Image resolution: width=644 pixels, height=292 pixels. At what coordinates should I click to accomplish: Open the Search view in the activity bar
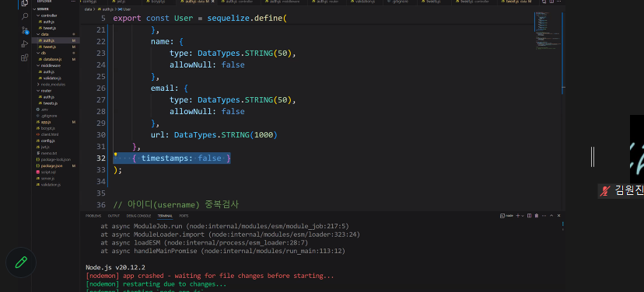24,16
